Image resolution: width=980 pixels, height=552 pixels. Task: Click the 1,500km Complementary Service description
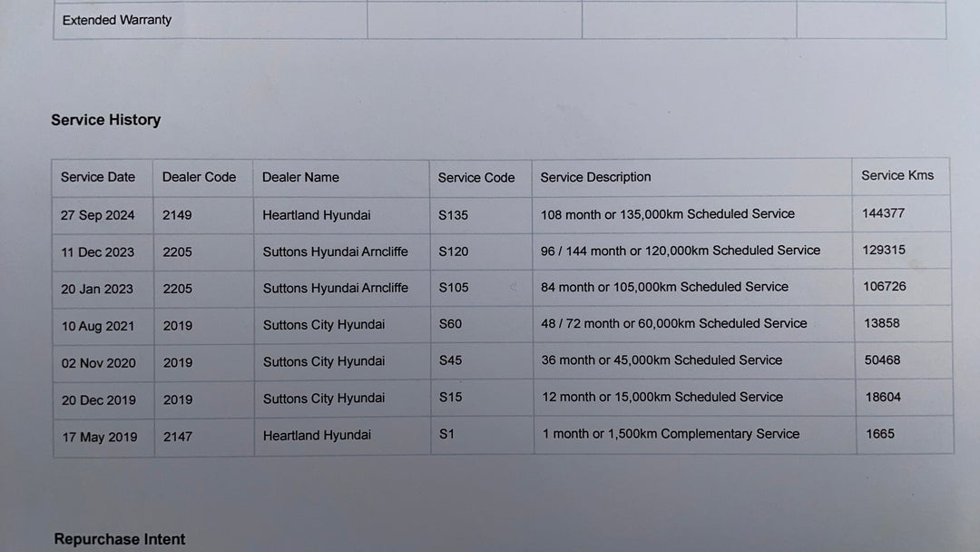tap(671, 434)
